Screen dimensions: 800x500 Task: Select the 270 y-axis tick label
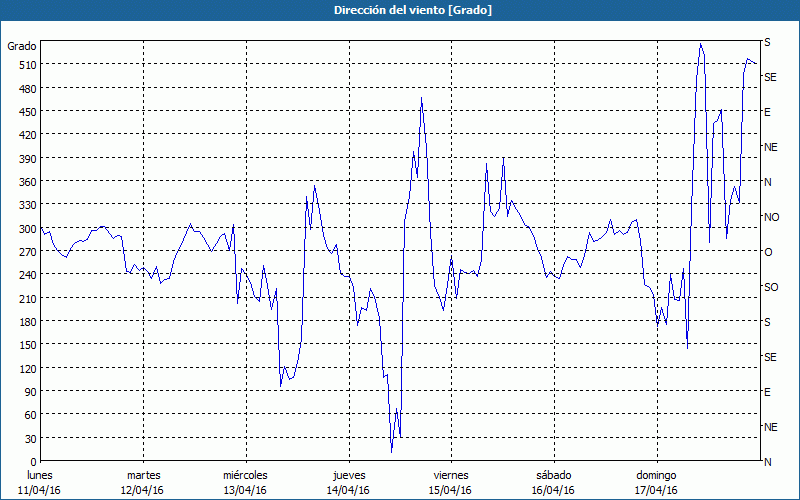click(23, 252)
